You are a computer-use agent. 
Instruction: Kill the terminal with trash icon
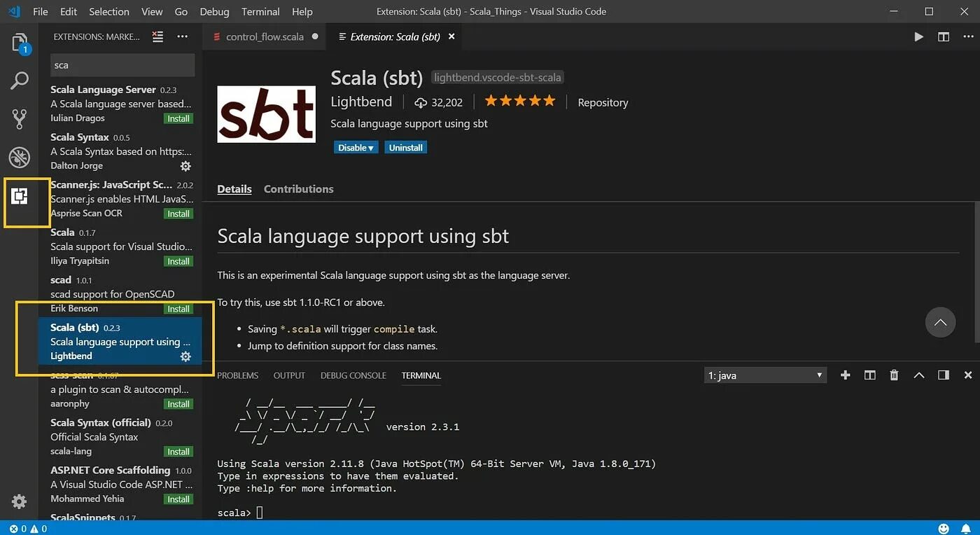[x=894, y=375]
